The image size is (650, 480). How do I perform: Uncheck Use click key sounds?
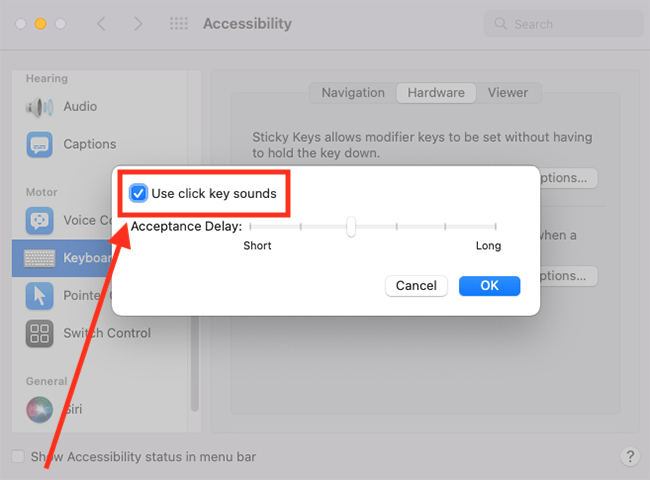138,193
